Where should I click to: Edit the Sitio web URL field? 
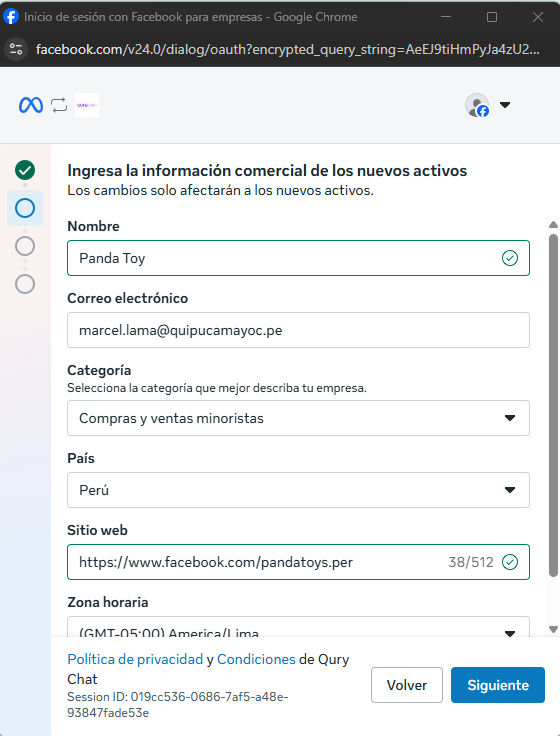[x=299, y=562]
